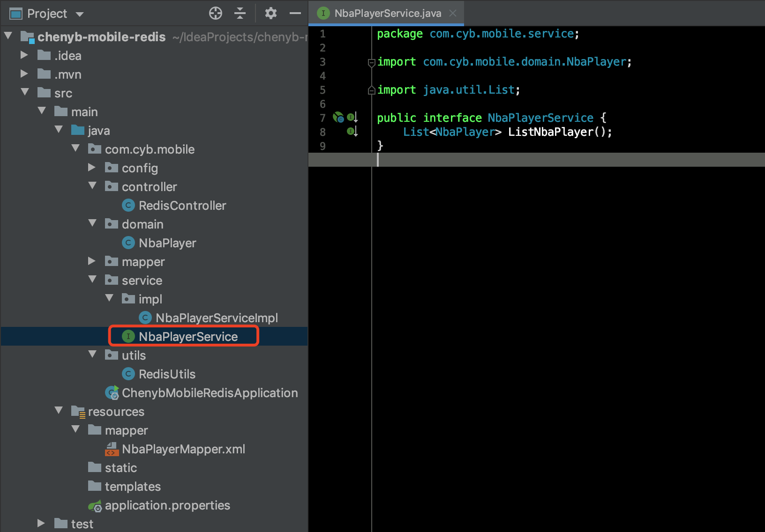
Task: Select the ChenybMobileRedisApplication class
Action: click(210, 393)
